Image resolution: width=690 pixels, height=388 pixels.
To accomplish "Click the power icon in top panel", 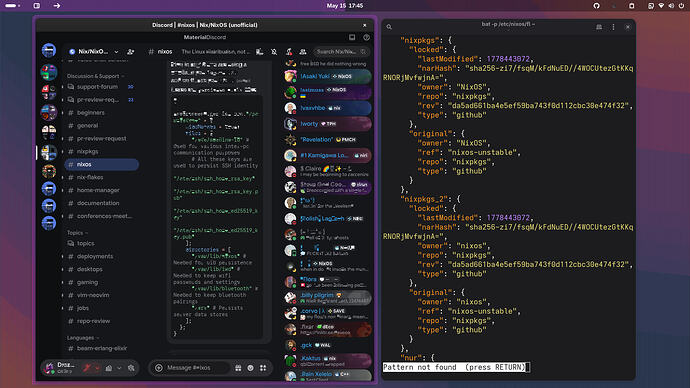I will click(x=682, y=6).
